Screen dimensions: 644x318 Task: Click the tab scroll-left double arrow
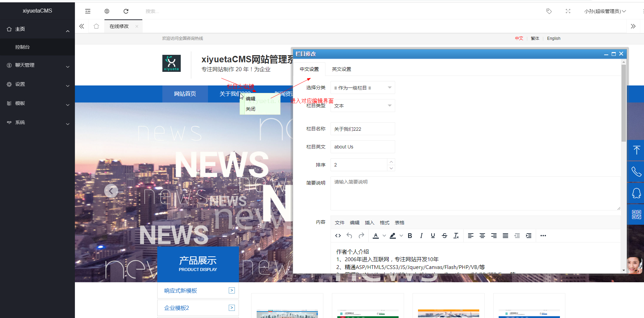point(82,26)
